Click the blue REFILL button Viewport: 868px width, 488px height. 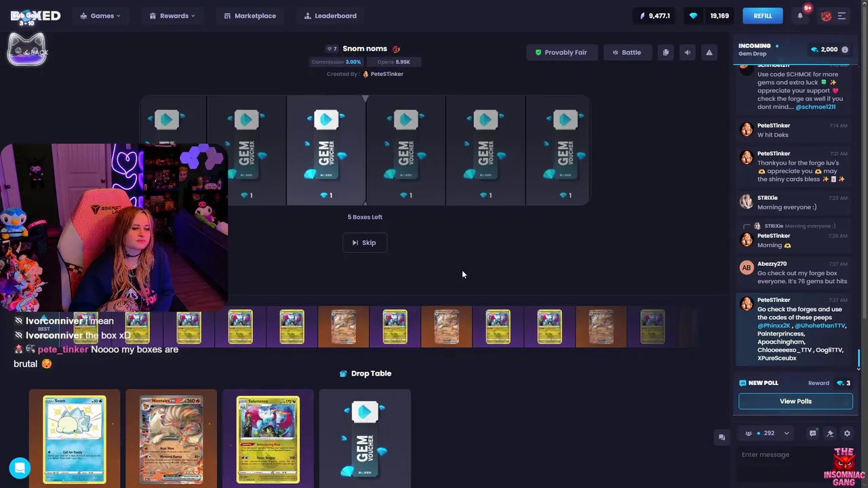pyautogui.click(x=763, y=16)
